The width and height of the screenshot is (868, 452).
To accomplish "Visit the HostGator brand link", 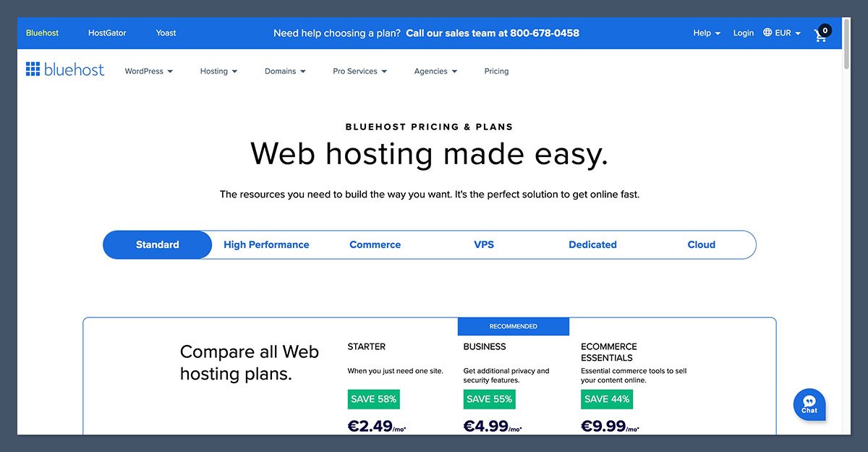I will click(x=107, y=33).
